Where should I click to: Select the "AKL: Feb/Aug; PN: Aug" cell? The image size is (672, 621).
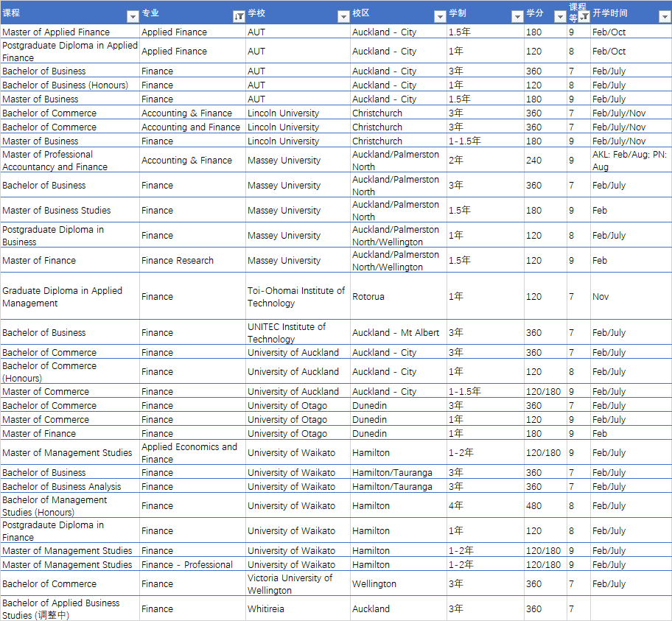point(631,161)
